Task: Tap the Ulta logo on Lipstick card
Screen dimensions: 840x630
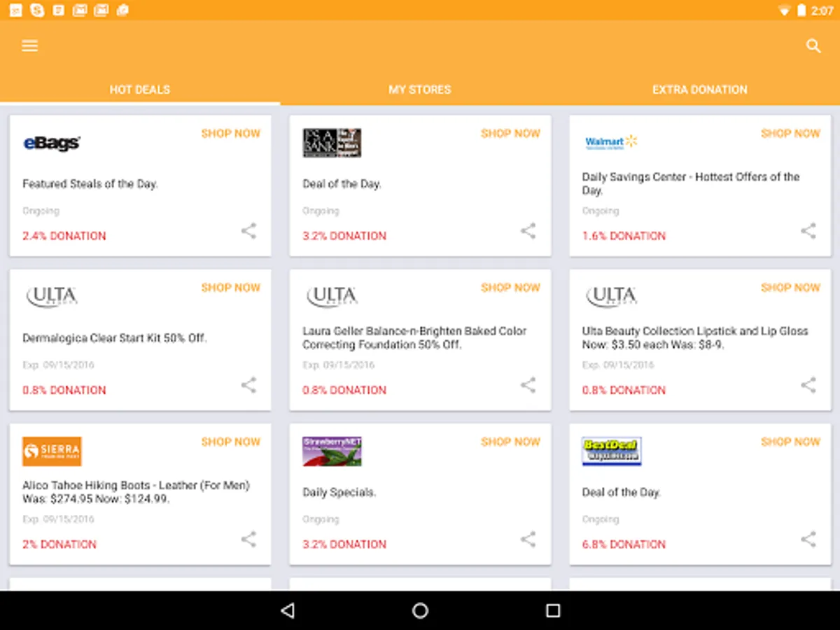Action: pos(612,297)
